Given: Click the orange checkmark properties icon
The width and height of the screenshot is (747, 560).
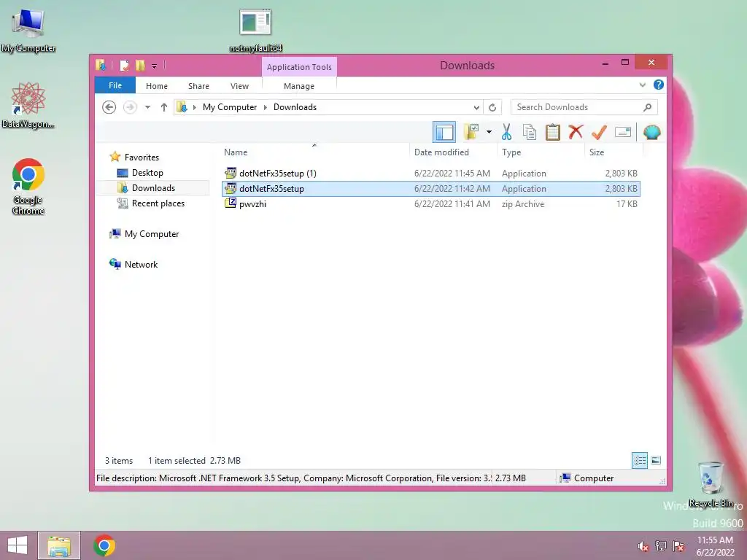Looking at the screenshot, I should [599, 132].
